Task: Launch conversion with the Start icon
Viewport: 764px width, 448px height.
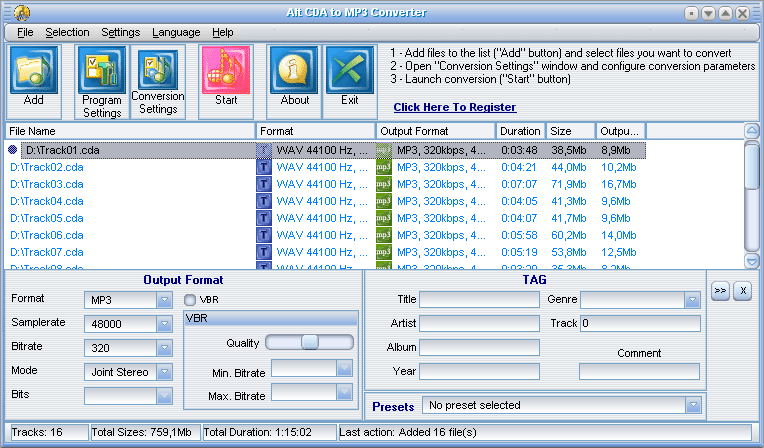Action: (x=226, y=70)
